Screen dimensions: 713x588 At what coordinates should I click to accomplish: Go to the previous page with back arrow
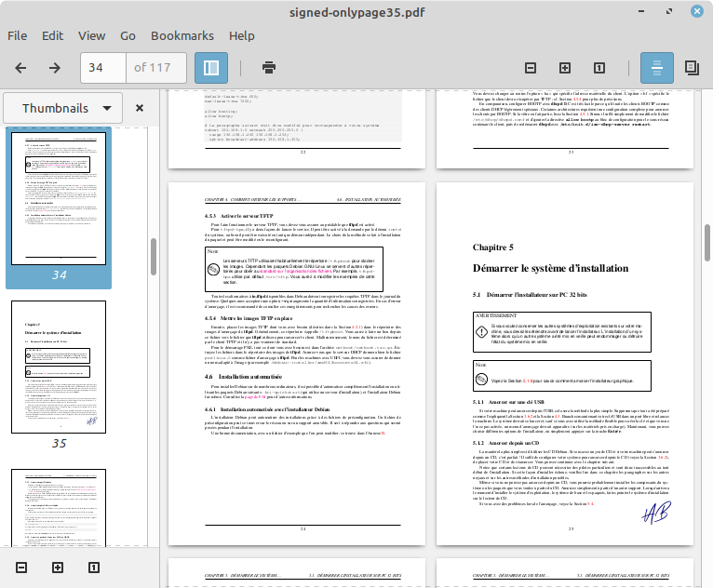pyautogui.click(x=20, y=68)
